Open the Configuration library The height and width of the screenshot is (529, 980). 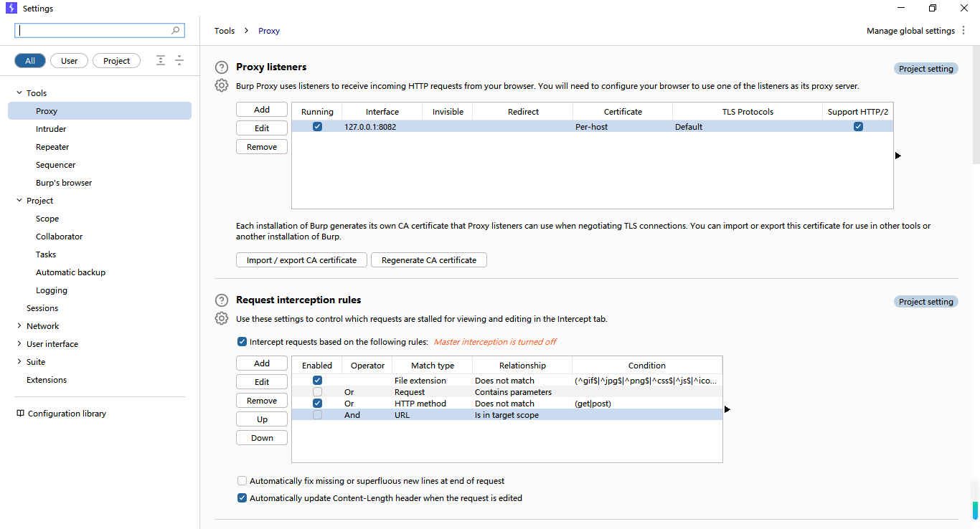[62, 414]
